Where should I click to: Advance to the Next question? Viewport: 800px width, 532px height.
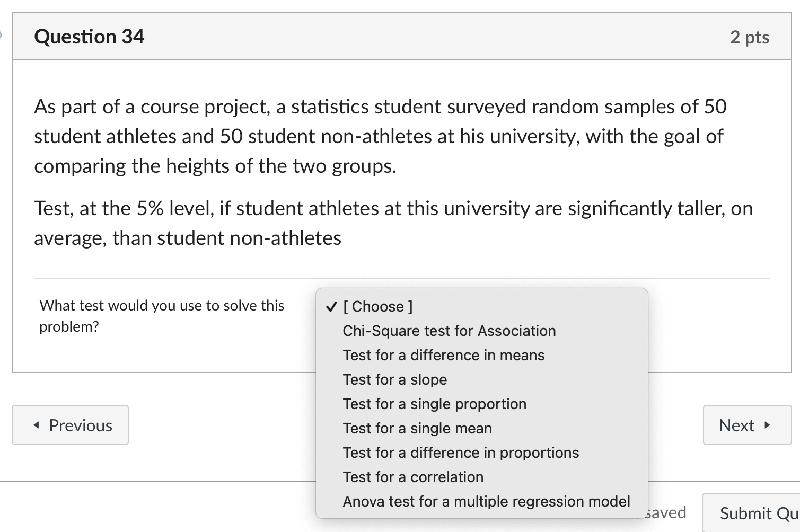tap(746, 425)
